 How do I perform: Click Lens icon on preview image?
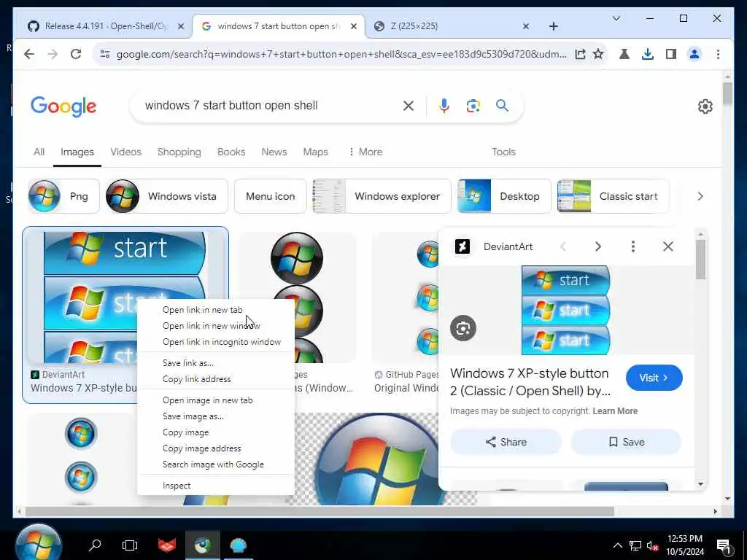pos(463,328)
